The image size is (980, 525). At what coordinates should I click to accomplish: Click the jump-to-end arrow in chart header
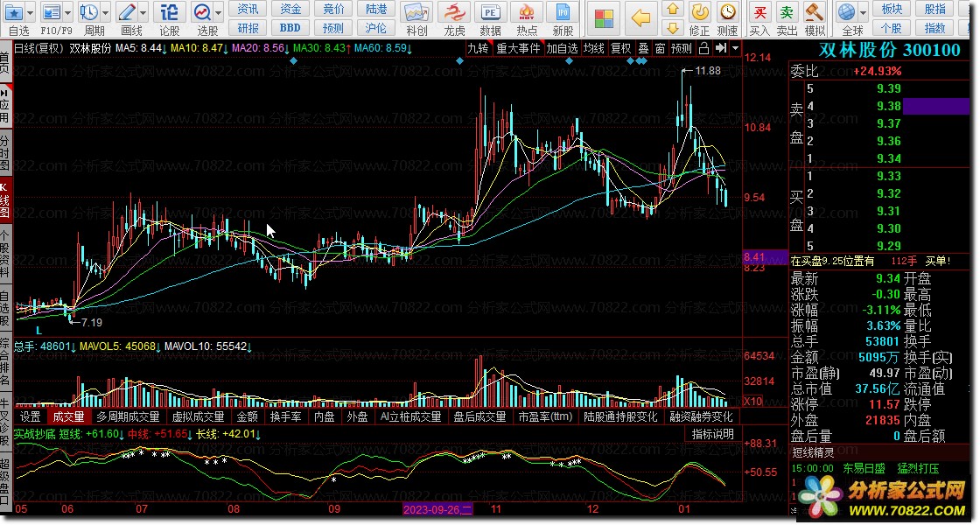(721, 48)
